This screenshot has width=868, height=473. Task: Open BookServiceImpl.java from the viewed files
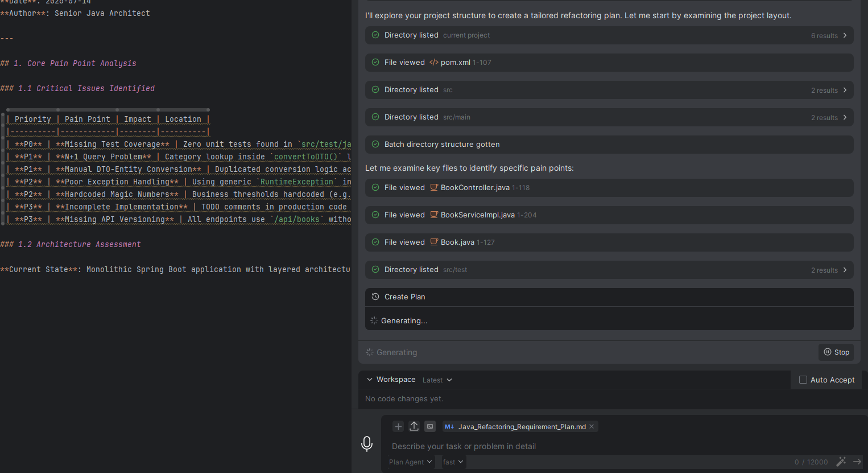609,215
